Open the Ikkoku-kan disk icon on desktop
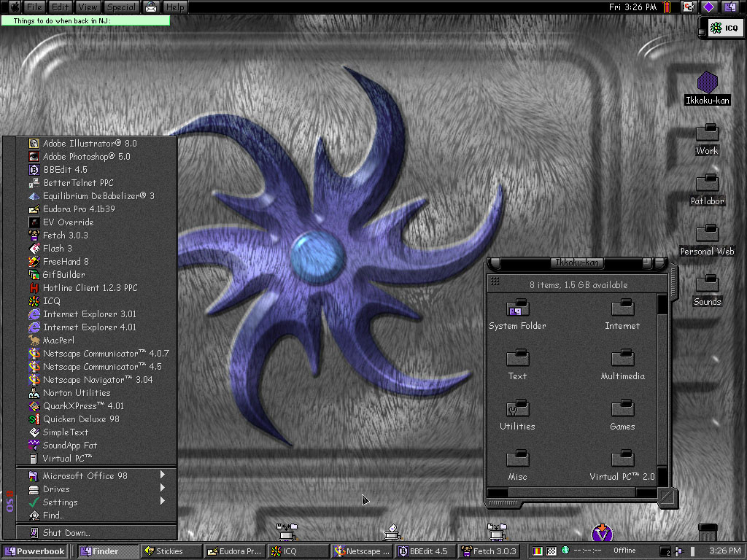747x560 pixels. (x=707, y=82)
